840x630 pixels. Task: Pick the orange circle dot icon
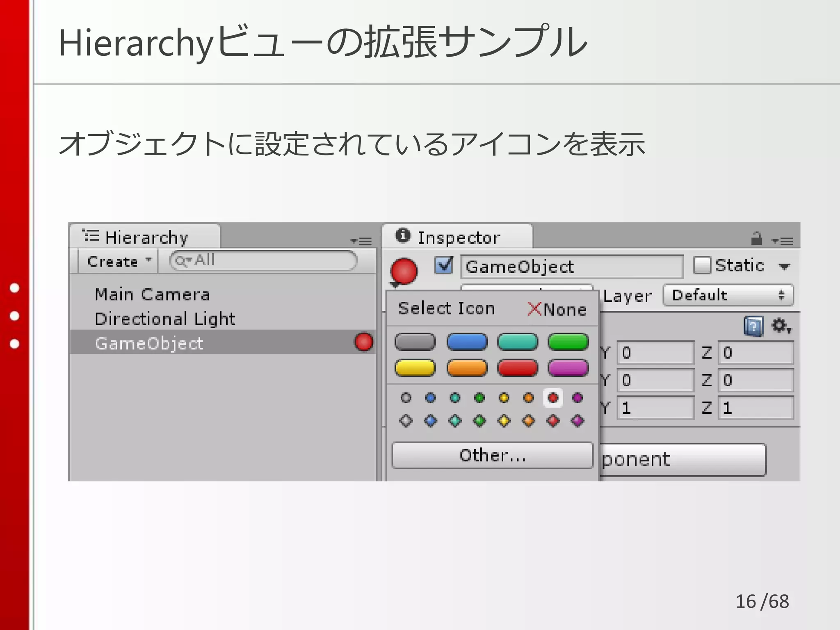point(529,397)
